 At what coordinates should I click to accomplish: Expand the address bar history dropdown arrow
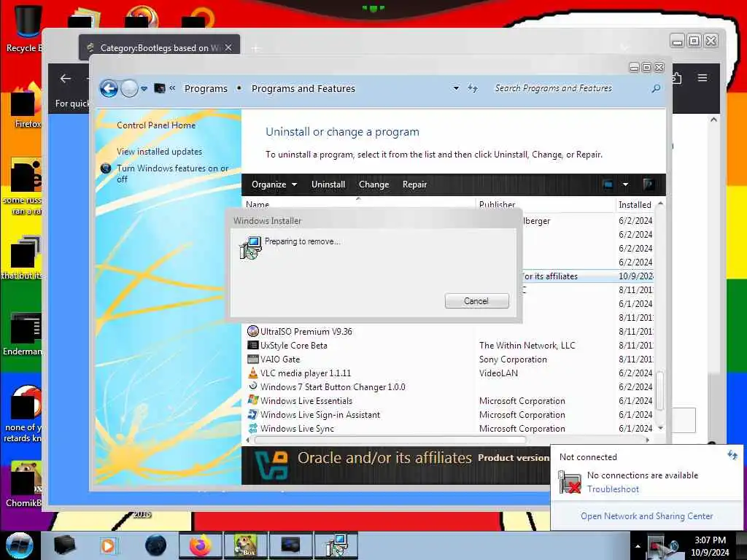point(456,88)
